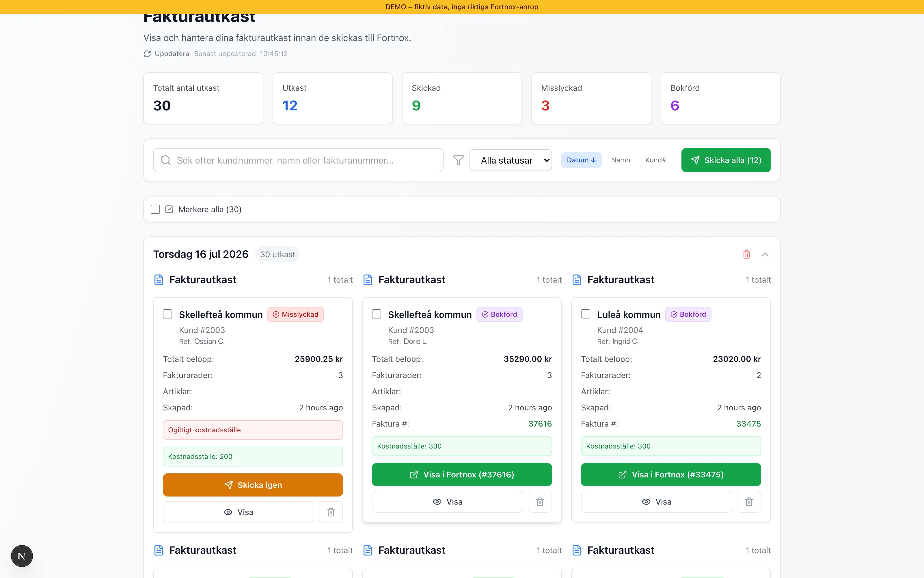Focus the customer number search field

[298, 160]
